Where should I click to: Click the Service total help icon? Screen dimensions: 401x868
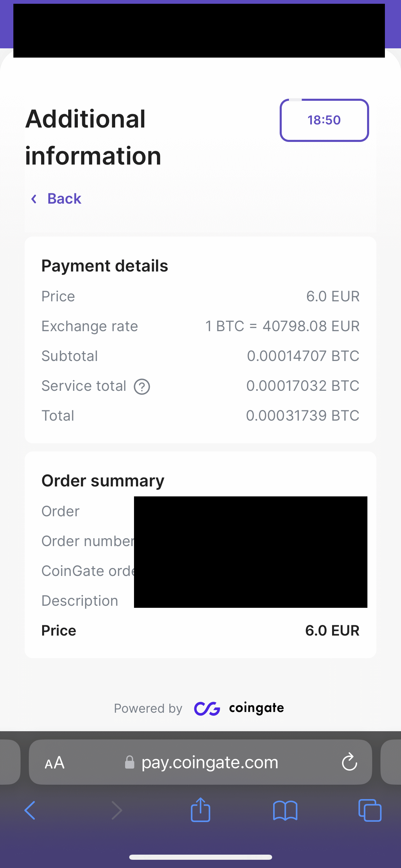coord(142,387)
